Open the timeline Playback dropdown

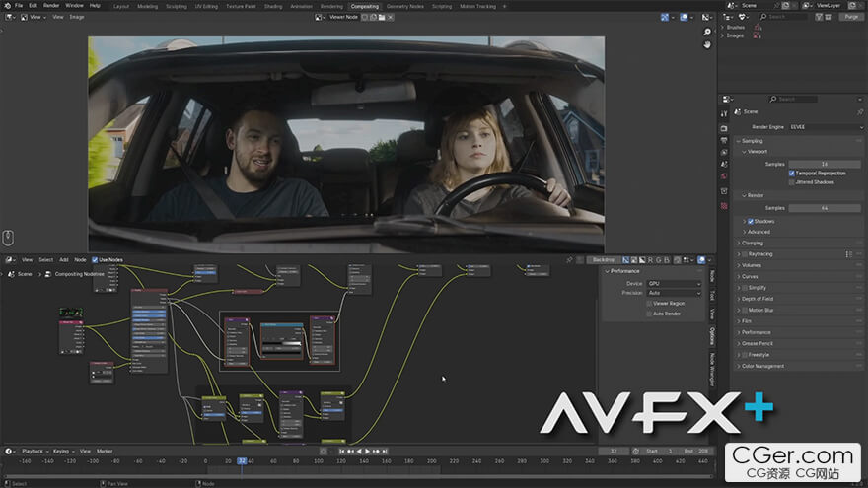pos(35,452)
